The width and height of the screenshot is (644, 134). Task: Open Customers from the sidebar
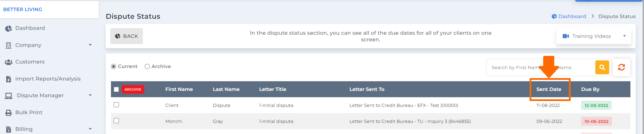30,62
